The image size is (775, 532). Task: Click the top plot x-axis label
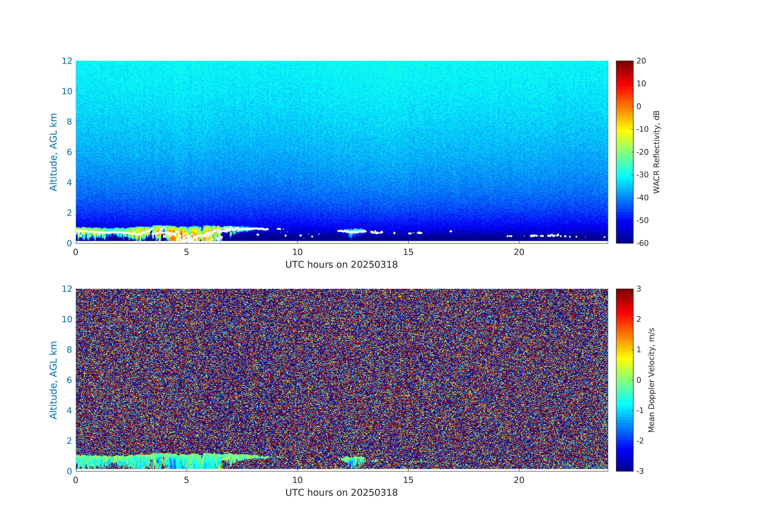click(x=341, y=264)
